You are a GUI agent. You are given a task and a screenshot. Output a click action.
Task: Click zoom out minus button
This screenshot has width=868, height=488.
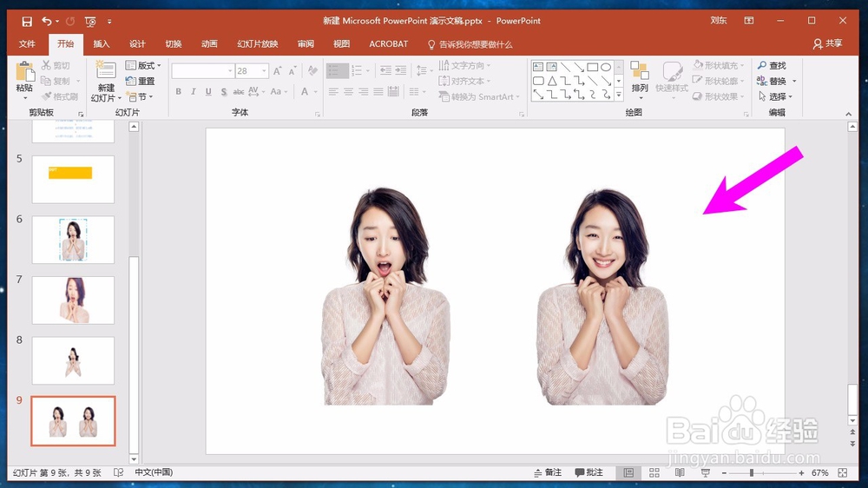click(x=724, y=472)
